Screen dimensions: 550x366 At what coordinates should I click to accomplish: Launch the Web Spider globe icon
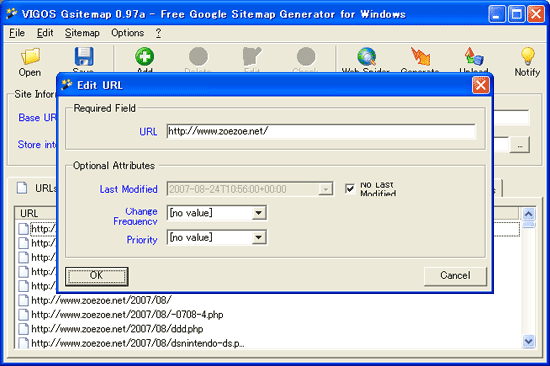pos(367,56)
